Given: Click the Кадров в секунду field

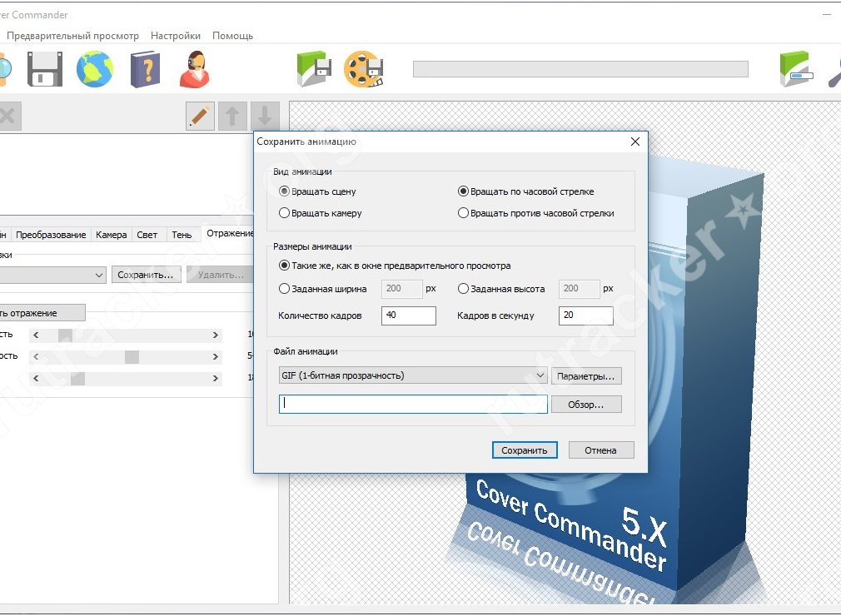Looking at the screenshot, I should coord(585,315).
